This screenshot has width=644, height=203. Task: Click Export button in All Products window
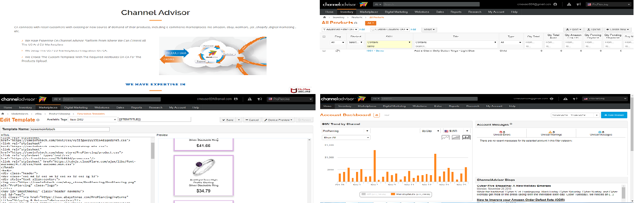coord(573,29)
